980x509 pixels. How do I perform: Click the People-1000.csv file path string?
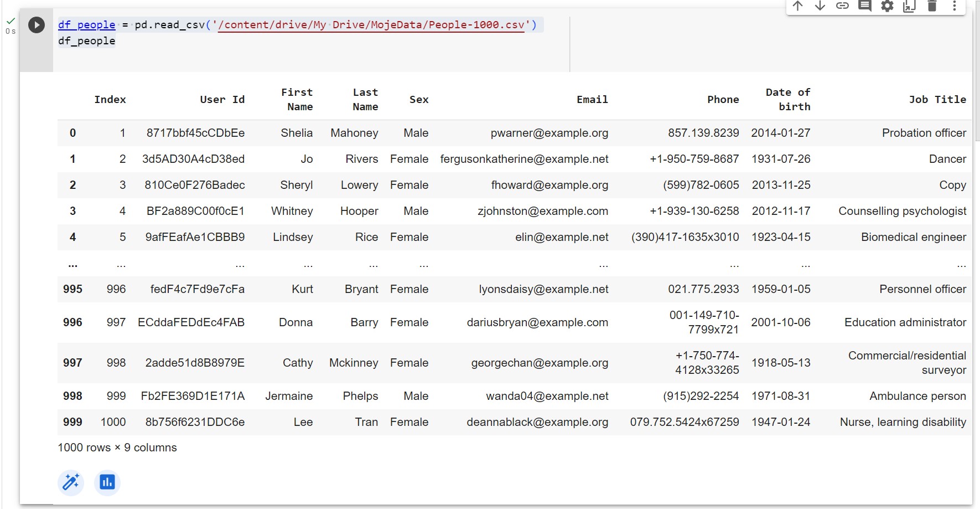click(371, 25)
